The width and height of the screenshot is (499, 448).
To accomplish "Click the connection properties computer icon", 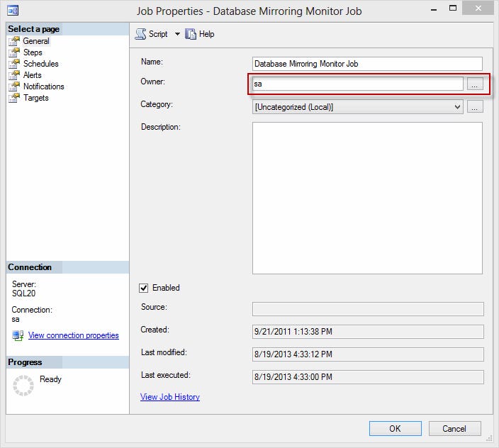I will point(18,335).
